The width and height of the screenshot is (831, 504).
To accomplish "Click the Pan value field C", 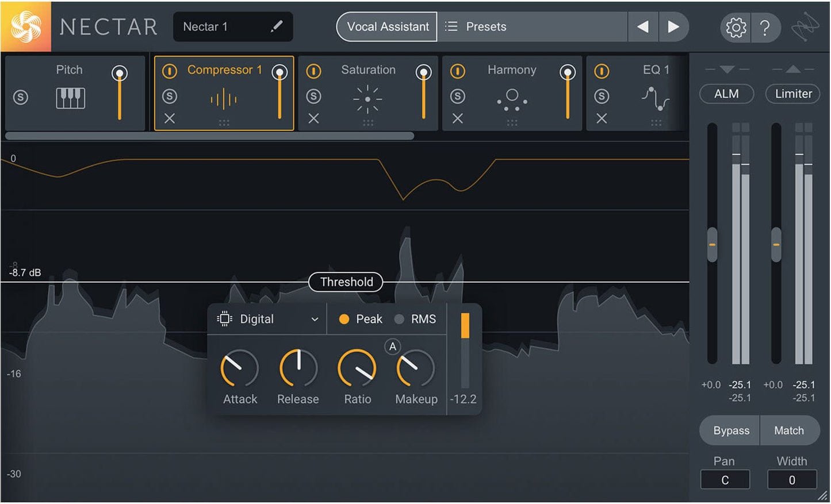I will pyautogui.click(x=725, y=480).
